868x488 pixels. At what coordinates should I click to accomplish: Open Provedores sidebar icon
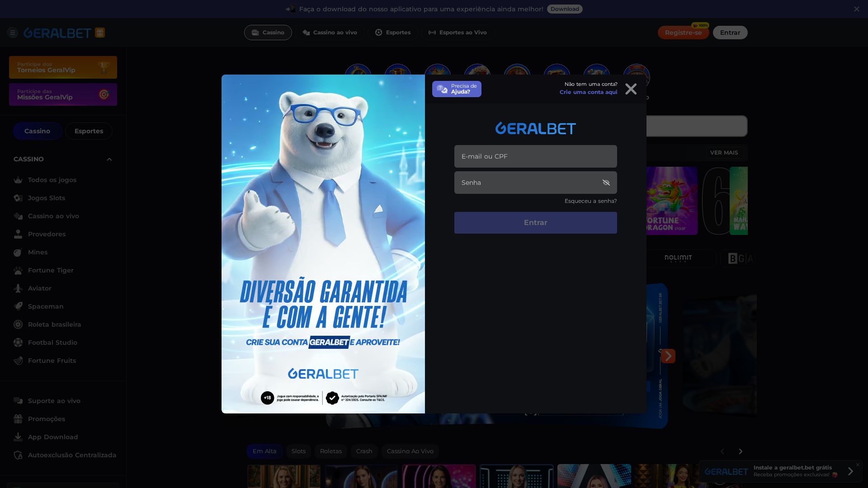coord(18,234)
